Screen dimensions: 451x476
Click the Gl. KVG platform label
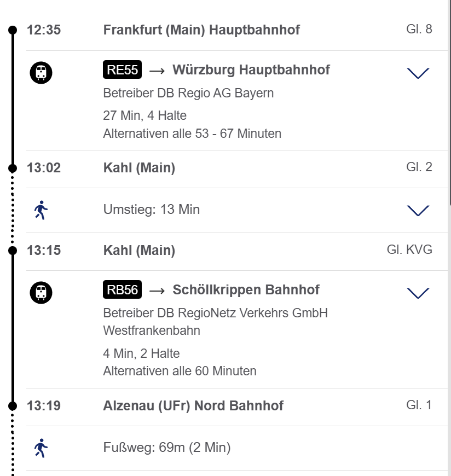pyautogui.click(x=409, y=250)
